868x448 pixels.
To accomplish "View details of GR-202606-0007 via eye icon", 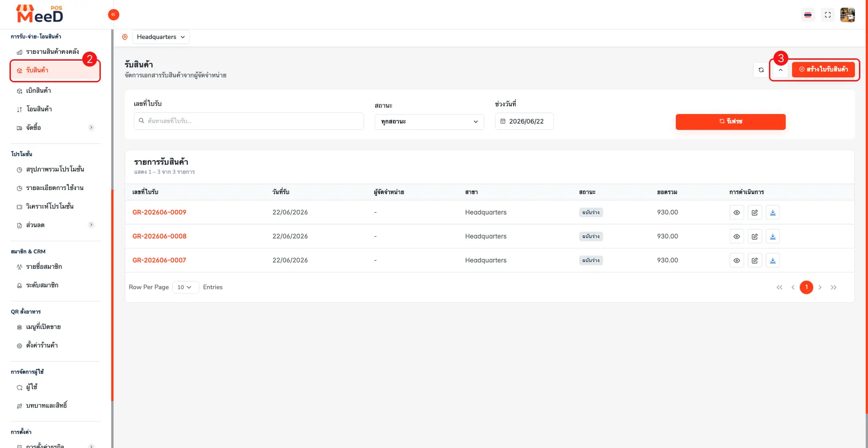I will (737, 260).
